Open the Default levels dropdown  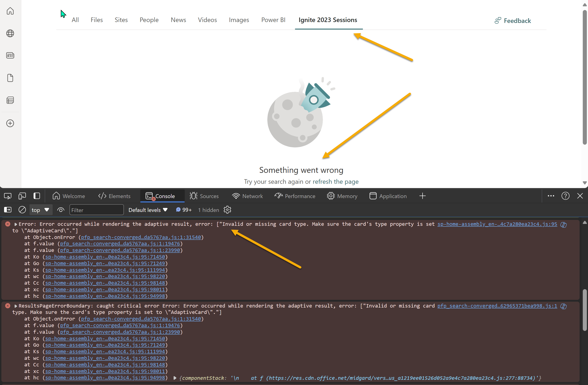pyautogui.click(x=148, y=210)
